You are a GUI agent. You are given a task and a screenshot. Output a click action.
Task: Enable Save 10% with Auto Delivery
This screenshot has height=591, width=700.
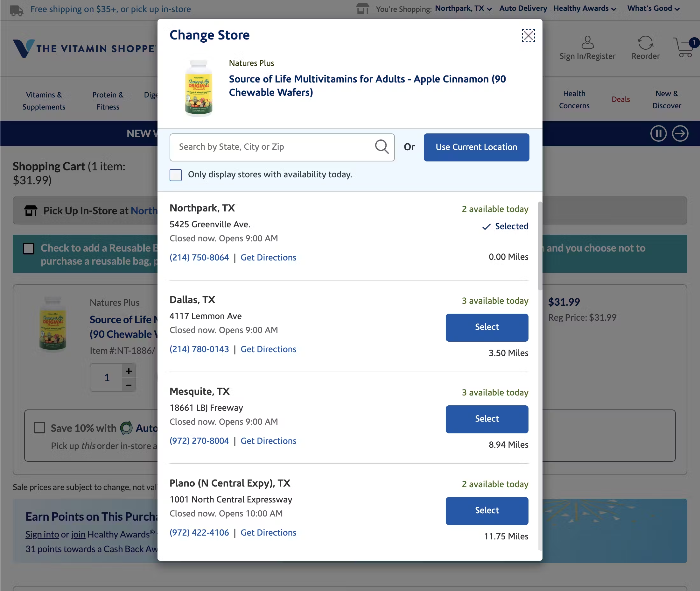(39, 428)
